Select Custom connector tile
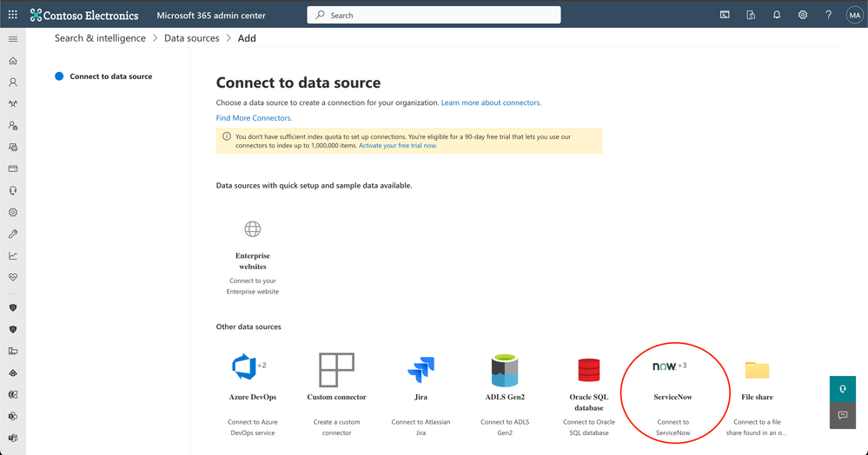Viewport: 868px width, 455px height. [336, 395]
